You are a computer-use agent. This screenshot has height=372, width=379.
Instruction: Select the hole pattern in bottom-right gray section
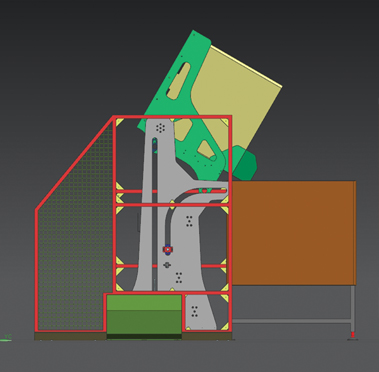coord(194,311)
